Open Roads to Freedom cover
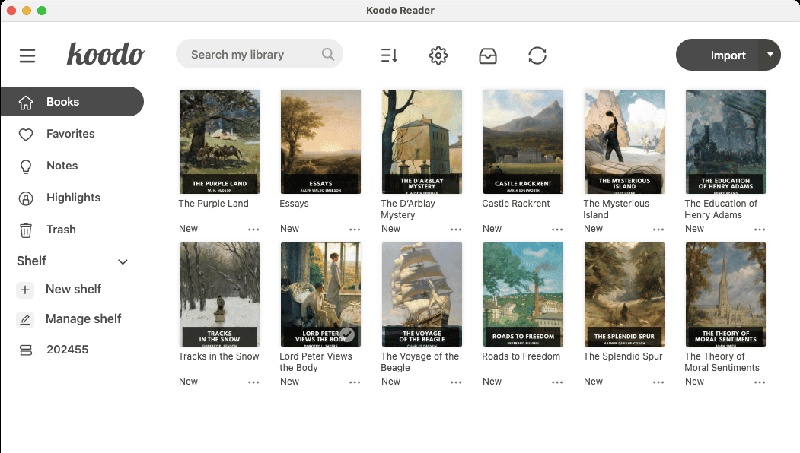Screen dimensions: 800x453 523,294
